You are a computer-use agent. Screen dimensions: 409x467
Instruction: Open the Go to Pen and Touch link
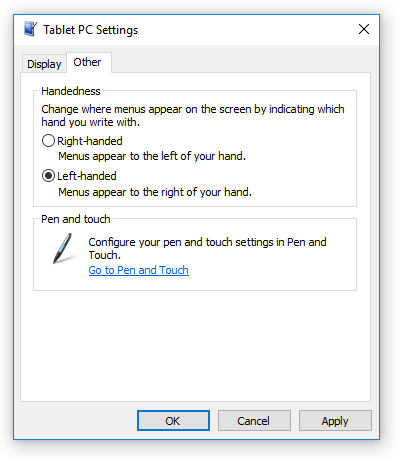pyautogui.click(x=139, y=270)
